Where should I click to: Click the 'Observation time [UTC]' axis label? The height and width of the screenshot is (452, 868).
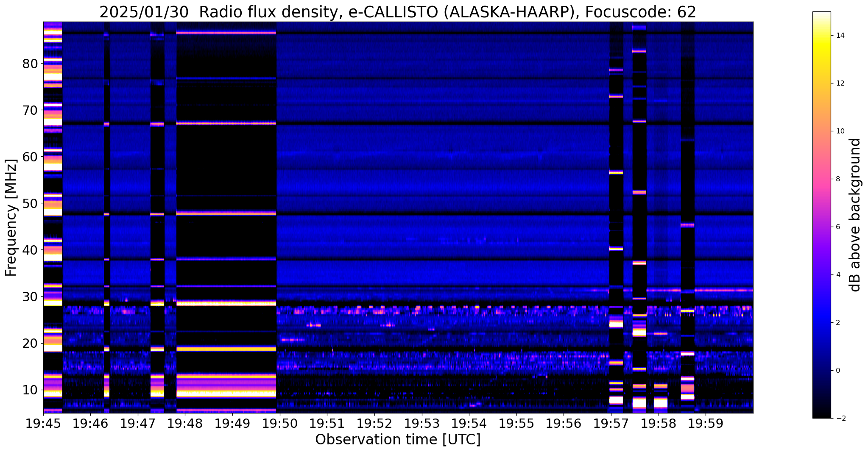(398, 440)
